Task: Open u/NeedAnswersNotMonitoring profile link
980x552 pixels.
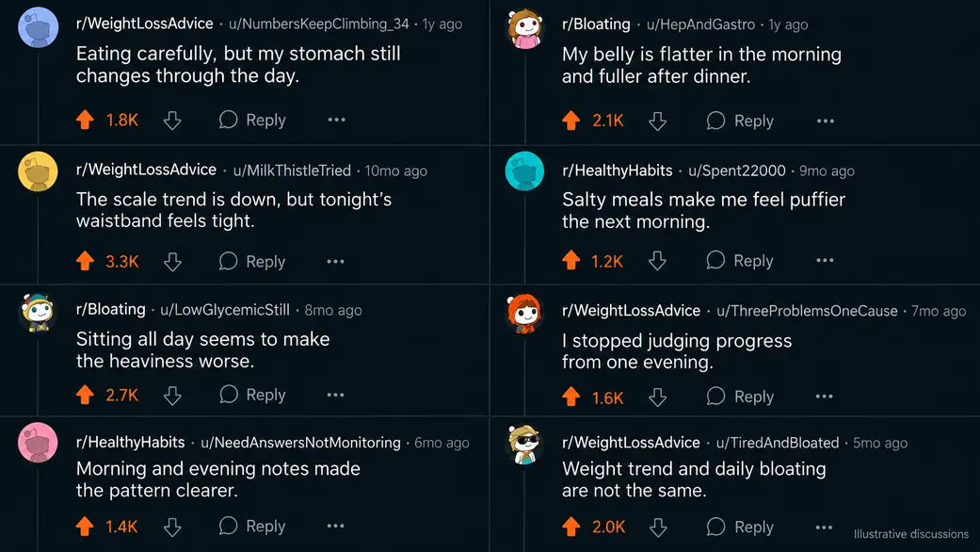Action: (x=300, y=443)
